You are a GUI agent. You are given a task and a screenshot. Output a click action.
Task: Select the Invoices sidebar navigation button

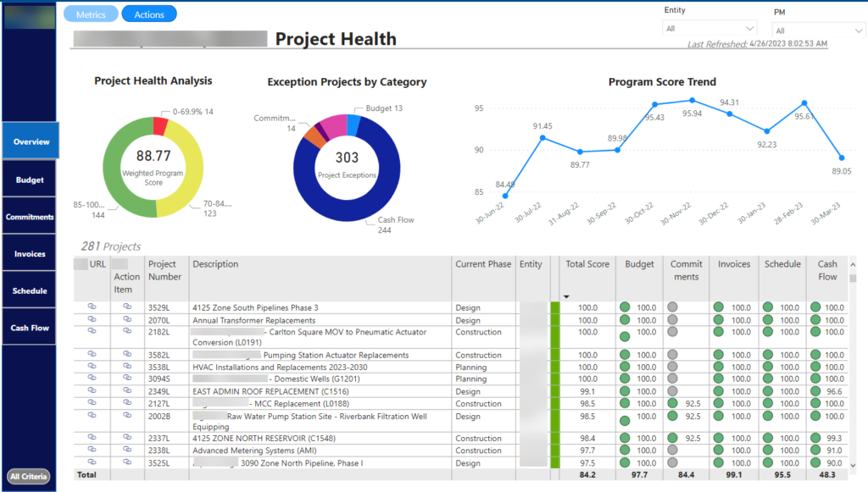point(29,252)
